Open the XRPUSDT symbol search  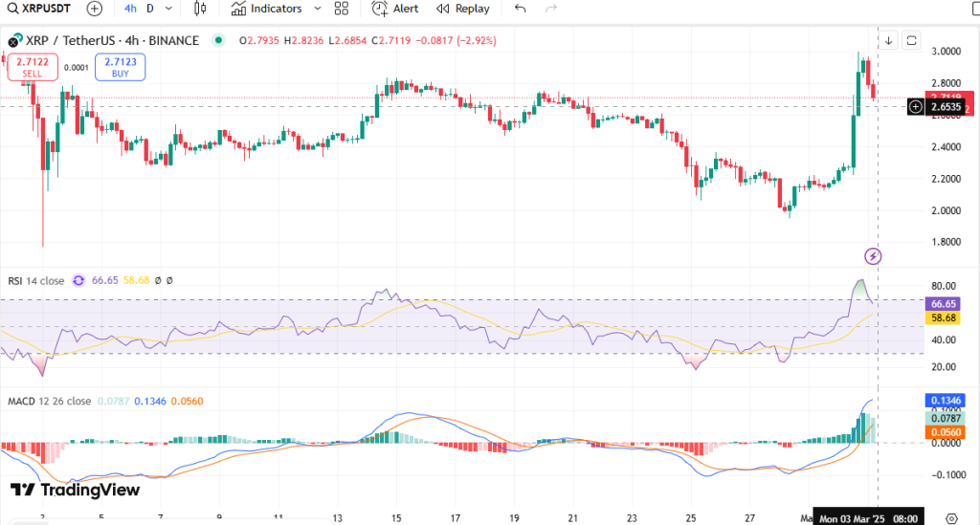pyautogui.click(x=40, y=9)
